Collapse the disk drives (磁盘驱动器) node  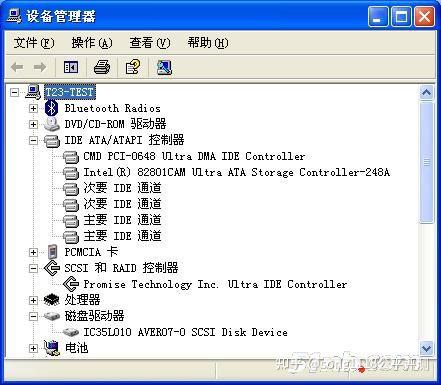coord(33,316)
